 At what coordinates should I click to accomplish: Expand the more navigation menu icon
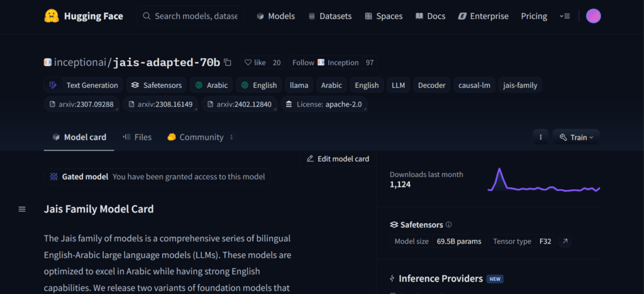tap(564, 16)
